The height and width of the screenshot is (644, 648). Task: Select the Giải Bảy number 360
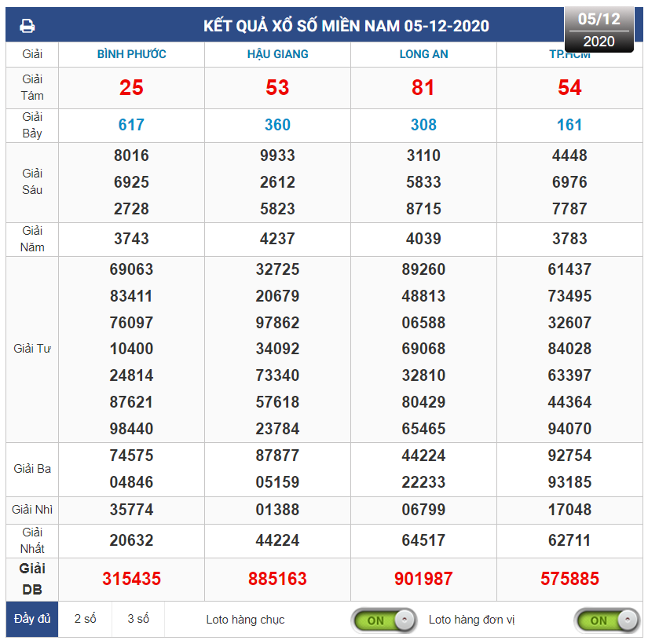point(277,125)
